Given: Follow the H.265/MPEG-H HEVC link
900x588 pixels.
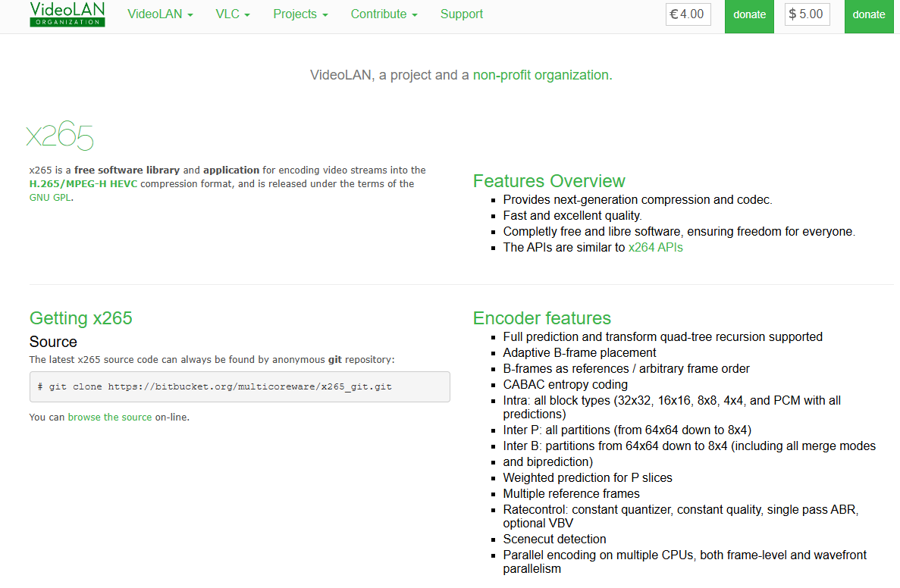Looking at the screenshot, I should click(x=83, y=184).
